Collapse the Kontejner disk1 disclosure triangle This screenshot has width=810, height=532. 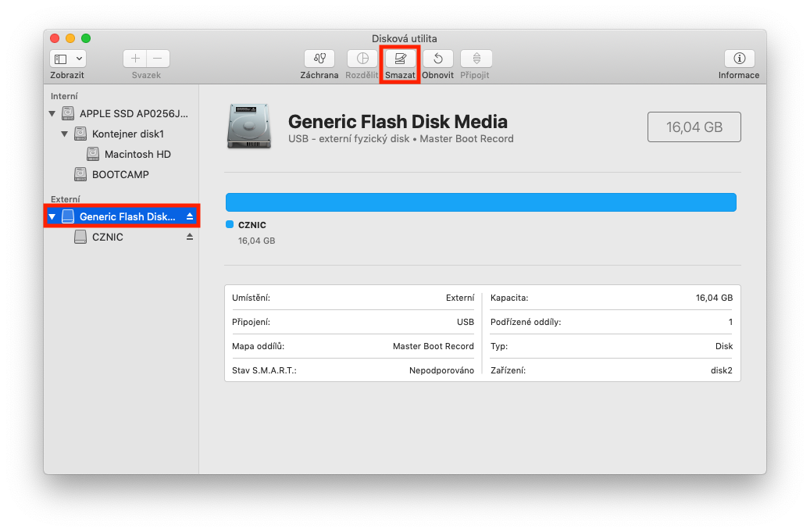click(65, 134)
